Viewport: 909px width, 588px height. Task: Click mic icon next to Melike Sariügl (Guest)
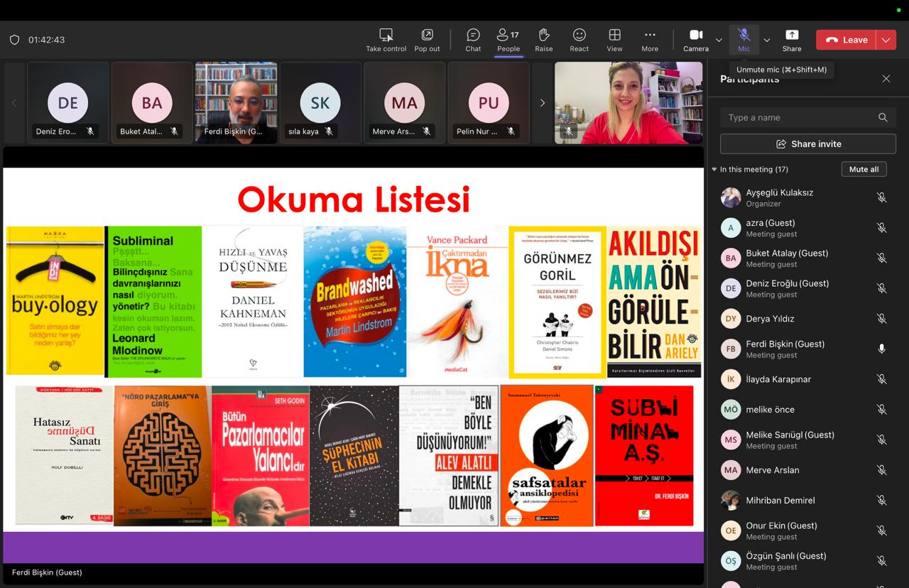click(x=881, y=440)
